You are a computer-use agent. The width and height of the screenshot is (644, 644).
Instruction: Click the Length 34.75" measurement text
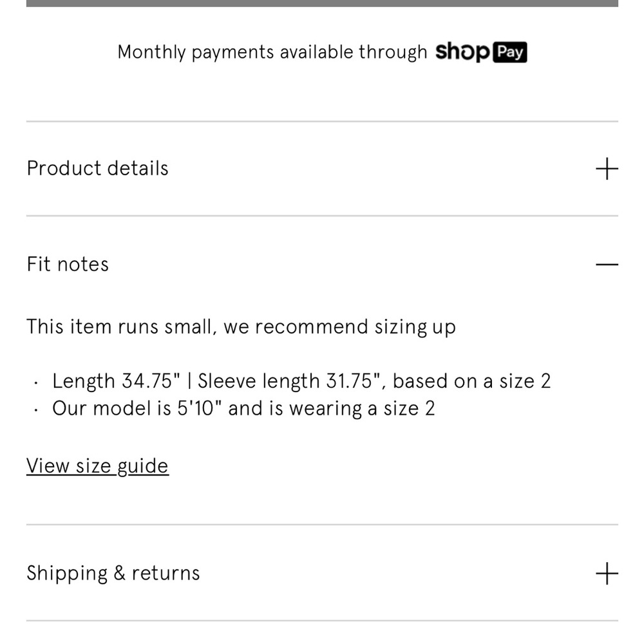[117, 381]
